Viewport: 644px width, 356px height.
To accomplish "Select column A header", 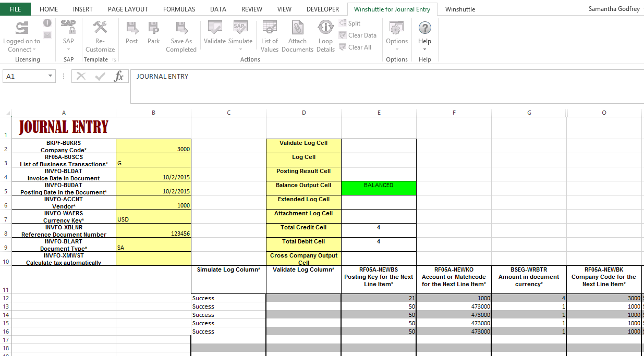I will 64,113.
